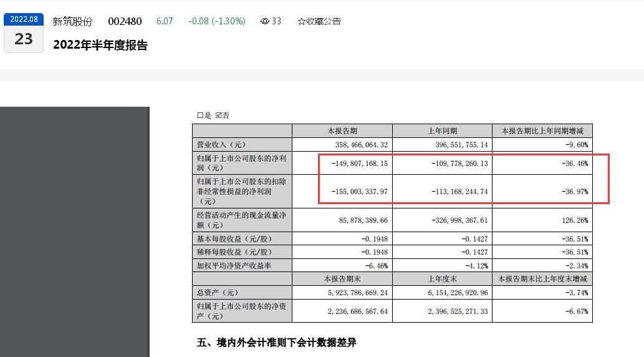Click the value -149,807,168.15
This screenshot has height=357, width=644.
click(359, 164)
